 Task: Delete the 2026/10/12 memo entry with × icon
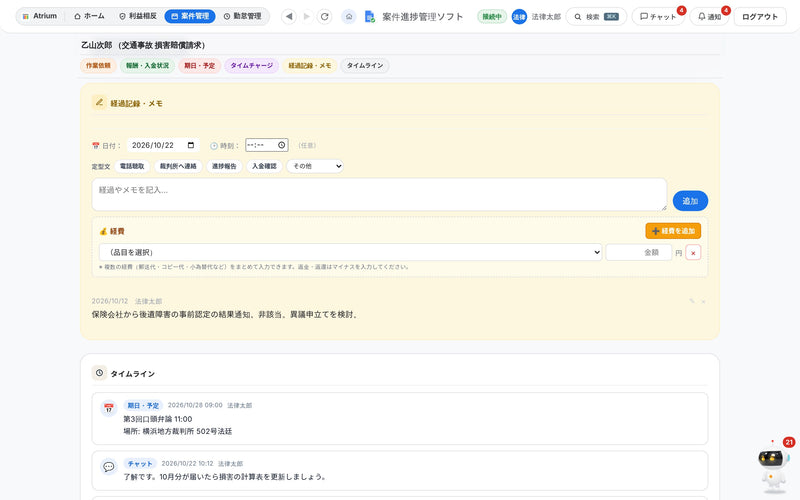click(704, 302)
